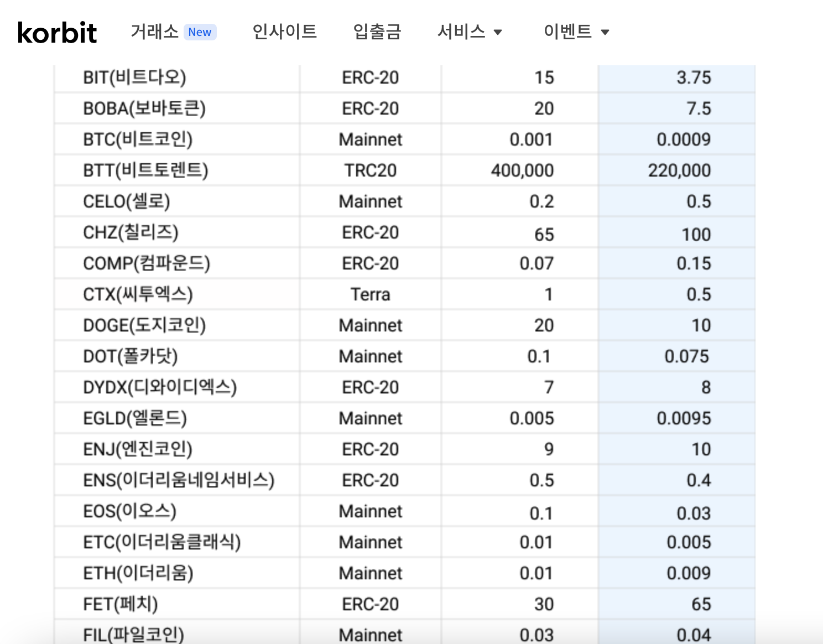This screenshot has height=644, width=823.
Task: Click the 30 value in FET row
Action: click(x=544, y=604)
